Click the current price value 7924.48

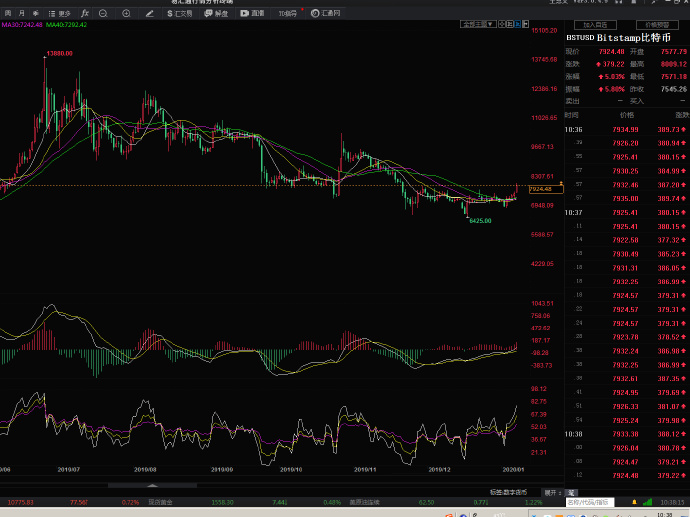[612, 52]
